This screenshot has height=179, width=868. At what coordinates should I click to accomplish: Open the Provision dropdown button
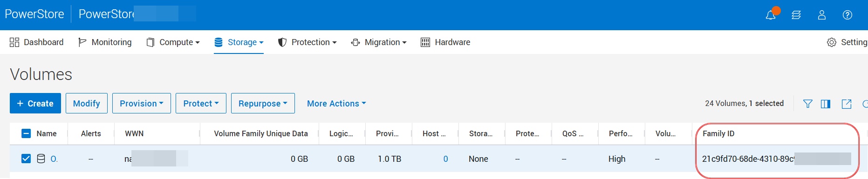point(142,103)
